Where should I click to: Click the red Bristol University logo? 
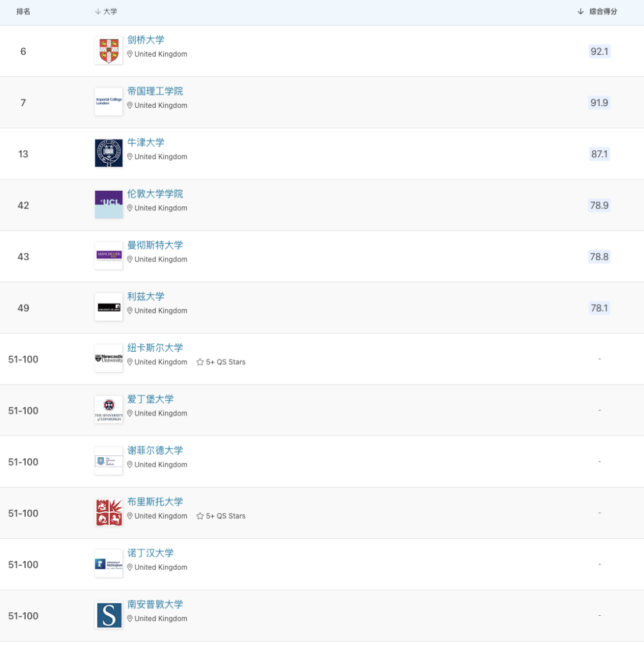pos(108,511)
